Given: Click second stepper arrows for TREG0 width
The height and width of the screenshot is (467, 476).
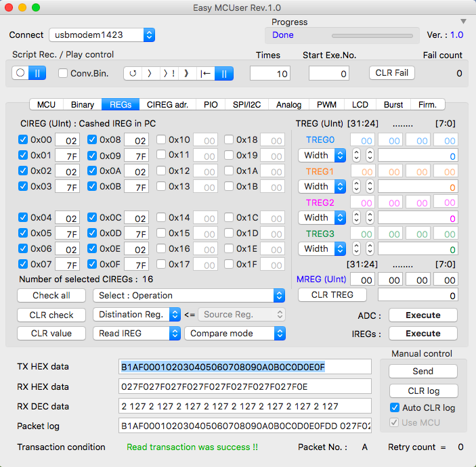Looking at the screenshot, I should [x=370, y=156].
